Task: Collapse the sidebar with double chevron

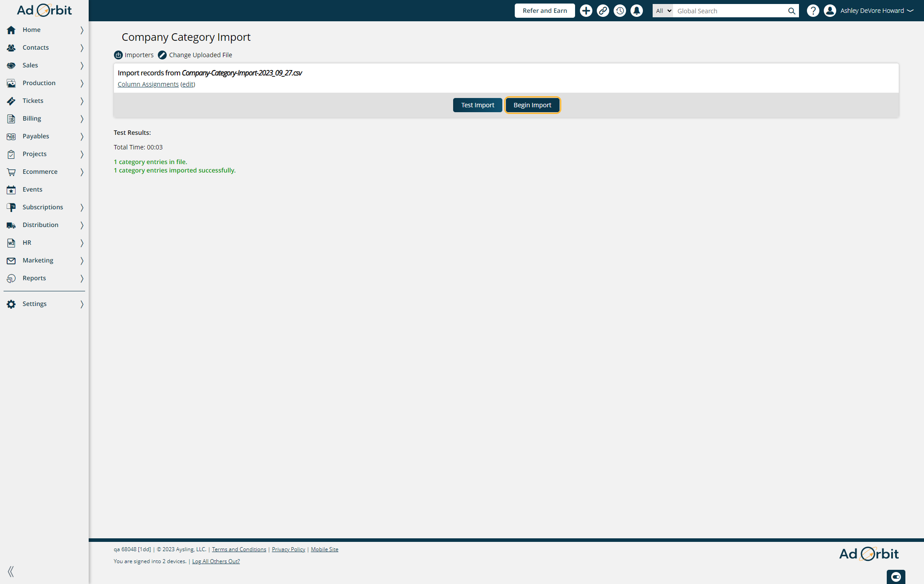Action: tap(11, 572)
